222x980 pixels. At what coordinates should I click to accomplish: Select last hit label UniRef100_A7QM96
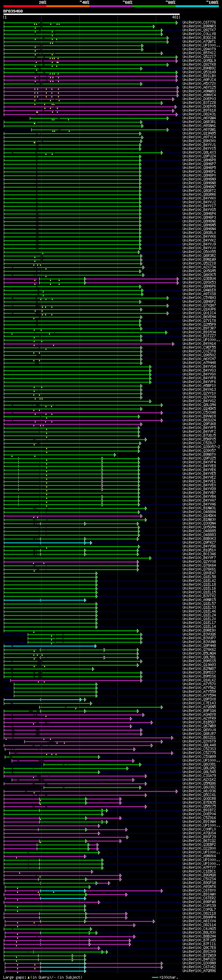[x=199, y=971]
